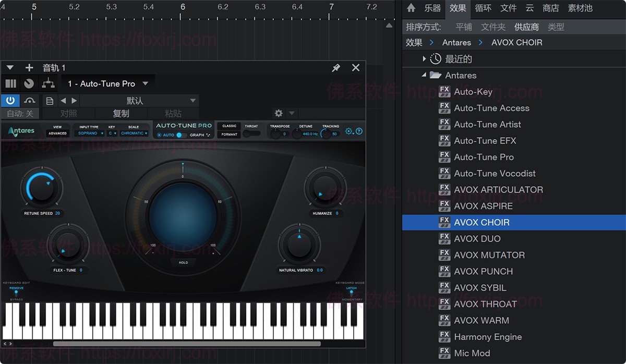Toggle the plugin power bypass button
This screenshot has width=626, height=364.
(x=10, y=100)
